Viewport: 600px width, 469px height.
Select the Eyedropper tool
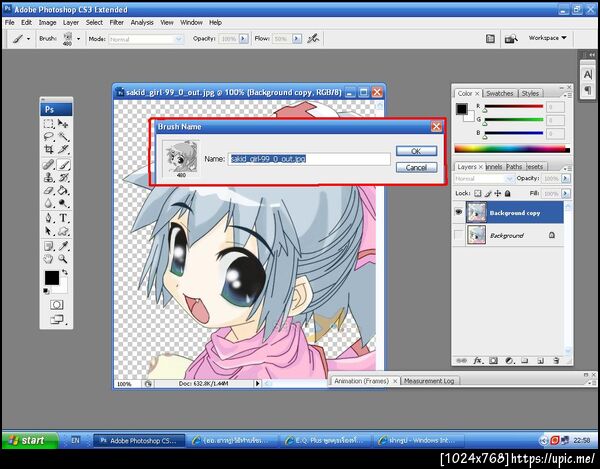pos(63,246)
